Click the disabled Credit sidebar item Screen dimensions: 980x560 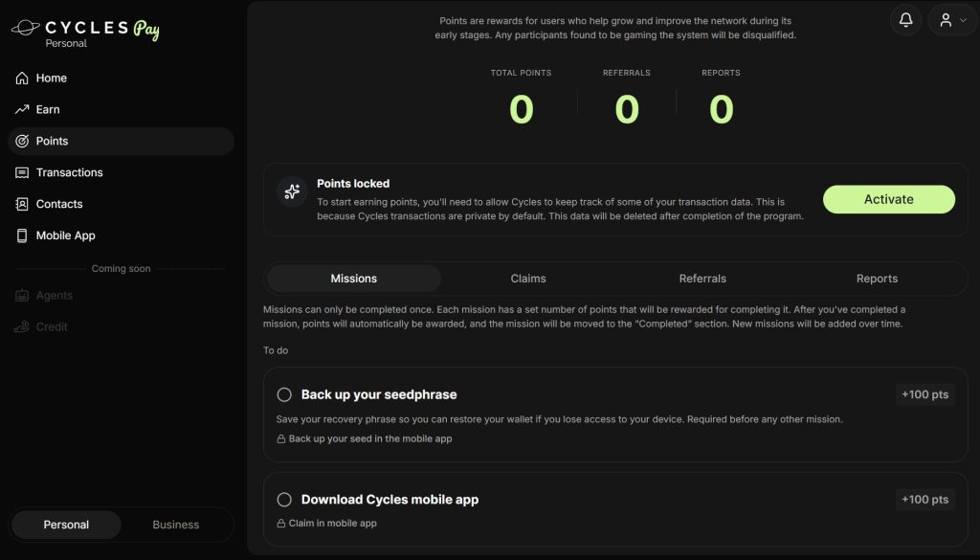click(121, 326)
